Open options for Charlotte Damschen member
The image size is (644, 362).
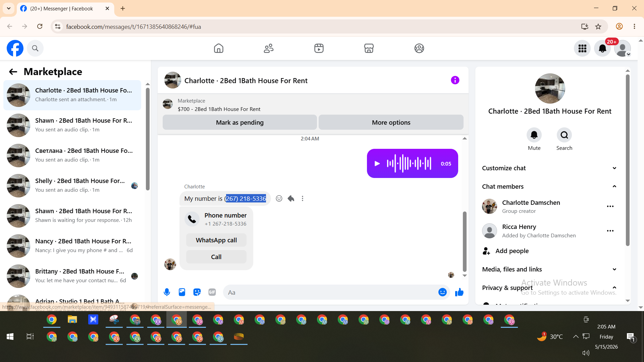610,206
